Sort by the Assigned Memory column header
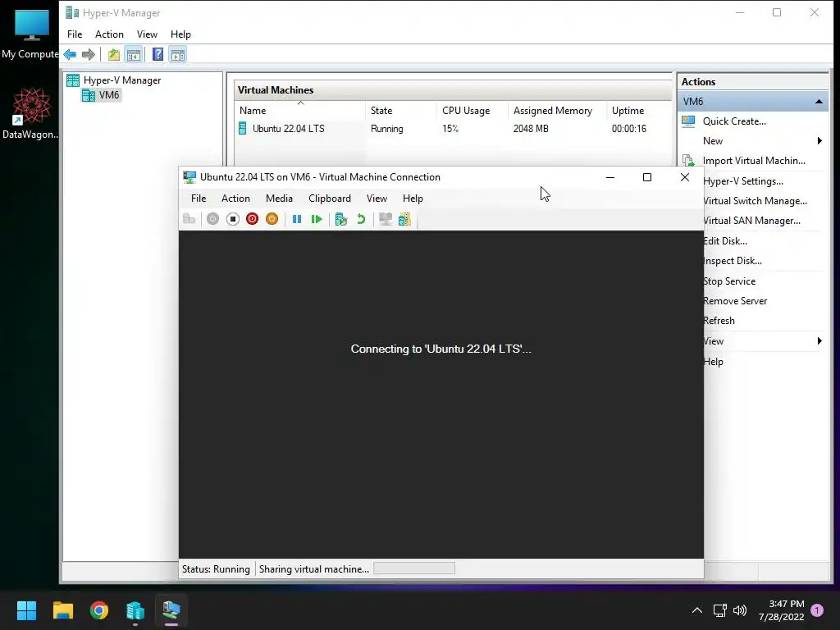Image resolution: width=840 pixels, height=630 pixels. (557, 111)
